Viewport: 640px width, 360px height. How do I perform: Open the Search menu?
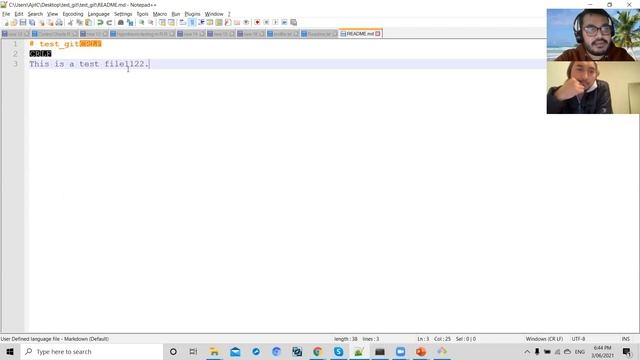tap(35, 14)
